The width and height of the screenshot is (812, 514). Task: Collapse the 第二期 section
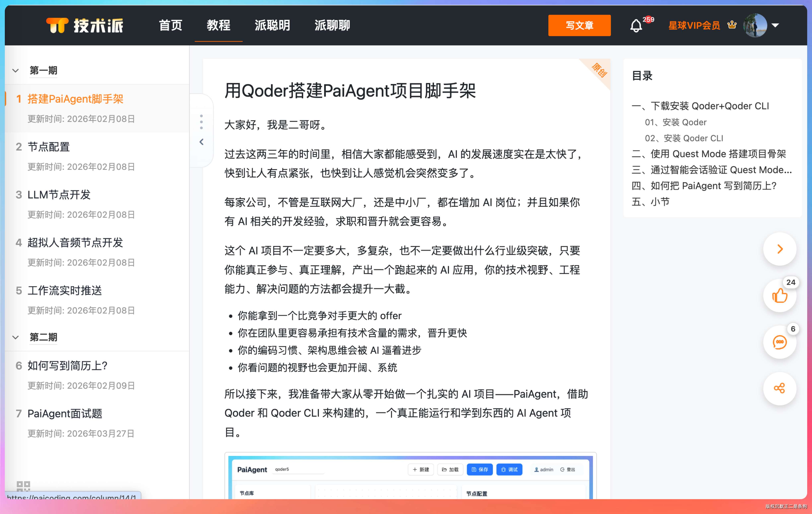click(x=15, y=337)
